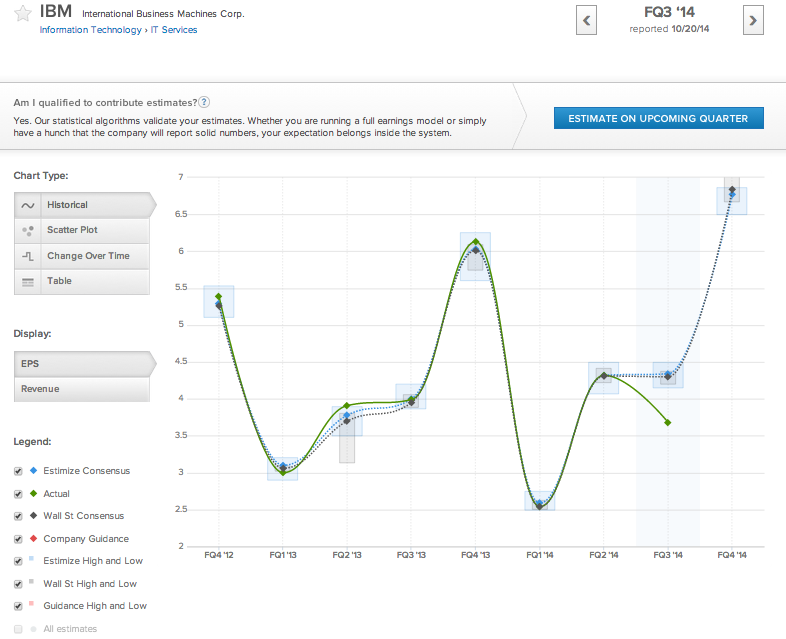Viewport: 786px width, 639px height.
Task: Toggle the Guidance High and Low checkbox
Action: point(18,606)
